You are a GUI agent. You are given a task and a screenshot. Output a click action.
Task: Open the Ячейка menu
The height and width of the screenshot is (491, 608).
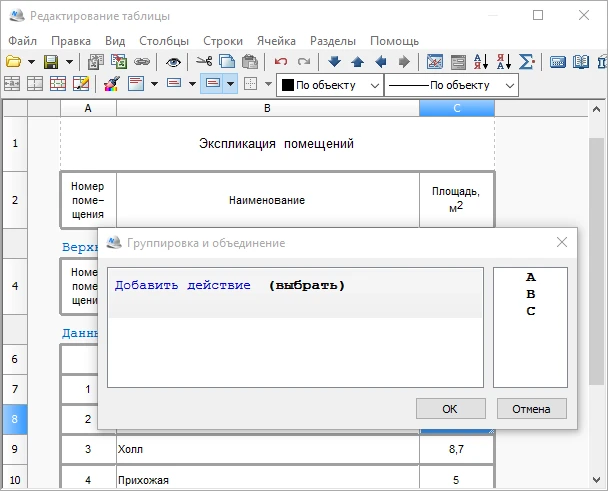[x=276, y=41]
